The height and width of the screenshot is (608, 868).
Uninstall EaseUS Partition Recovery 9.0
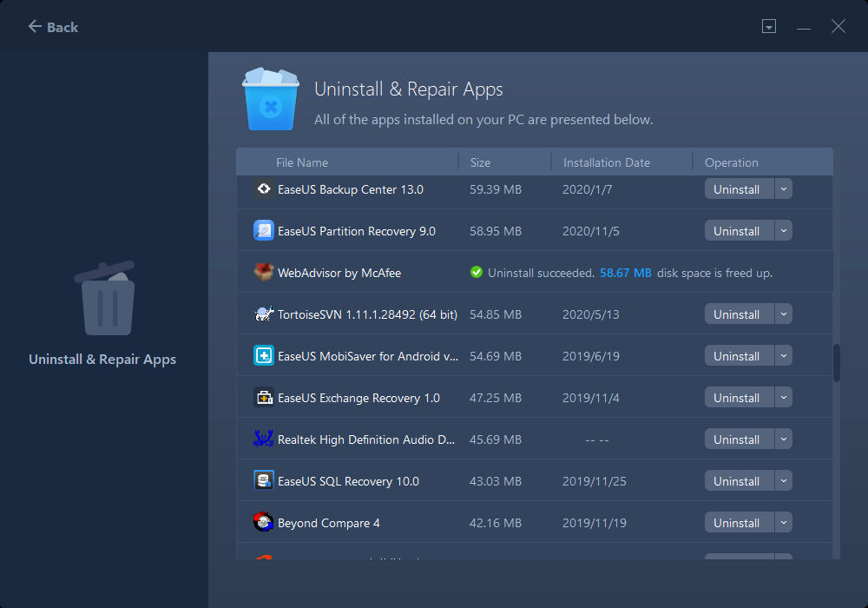736,231
